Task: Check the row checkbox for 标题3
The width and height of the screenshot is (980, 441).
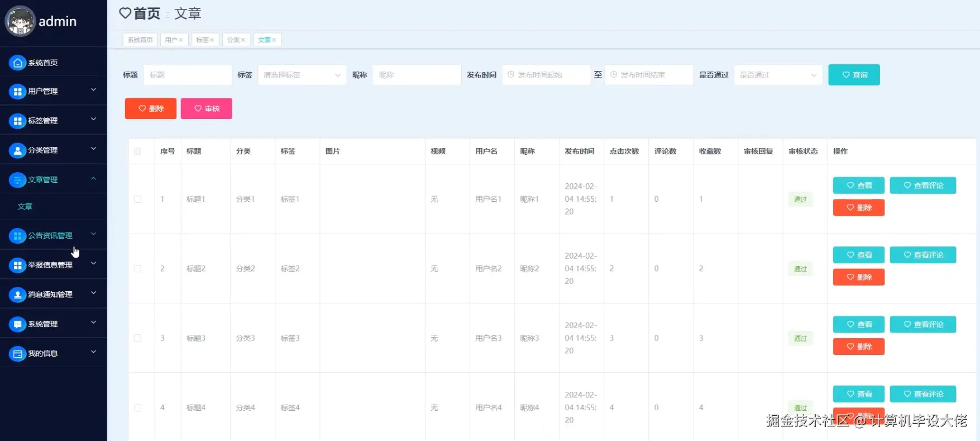Action: (137, 338)
